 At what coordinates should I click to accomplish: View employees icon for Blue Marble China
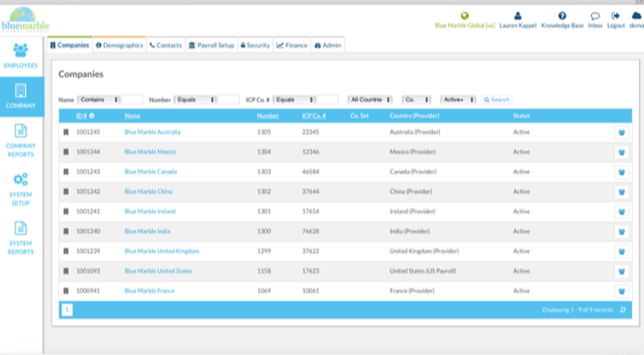[x=622, y=192]
